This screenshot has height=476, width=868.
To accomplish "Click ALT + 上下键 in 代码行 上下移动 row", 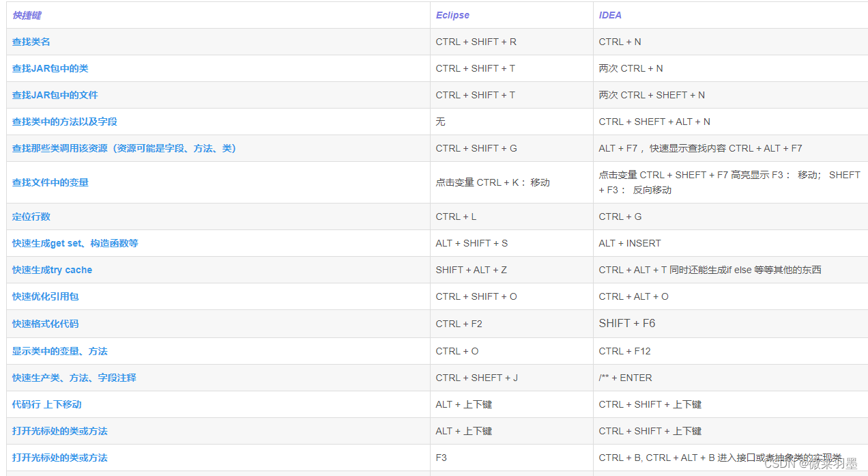I will tap(464, 404).
